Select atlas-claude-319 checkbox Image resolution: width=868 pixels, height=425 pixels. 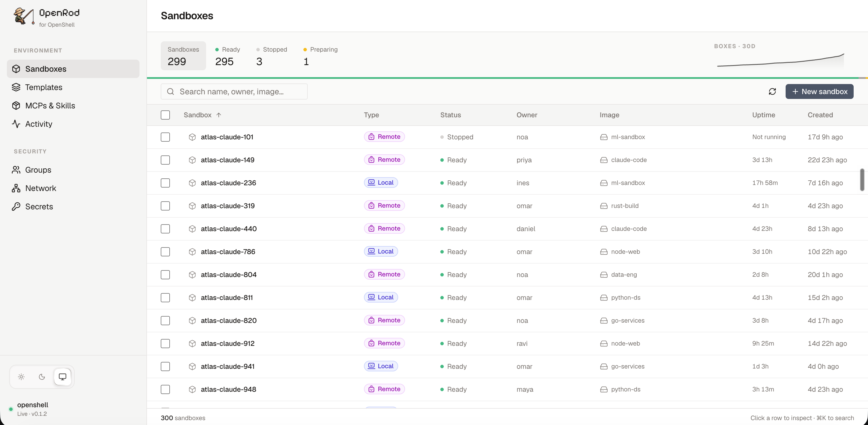point(165,206)
